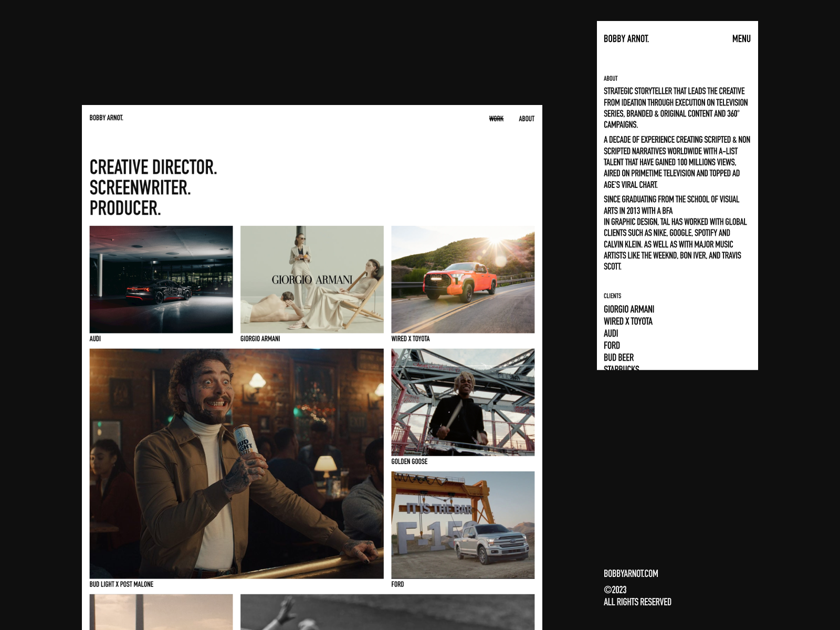Viewport: 840px width, 630px height.
Task: Click the CLIENTS section label in mobile view
Action: (612, 296)
